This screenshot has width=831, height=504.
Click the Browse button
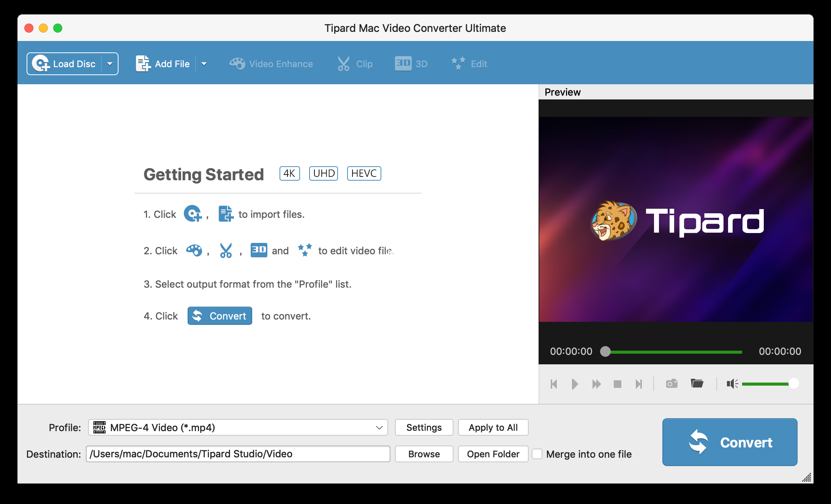point(424,454)
